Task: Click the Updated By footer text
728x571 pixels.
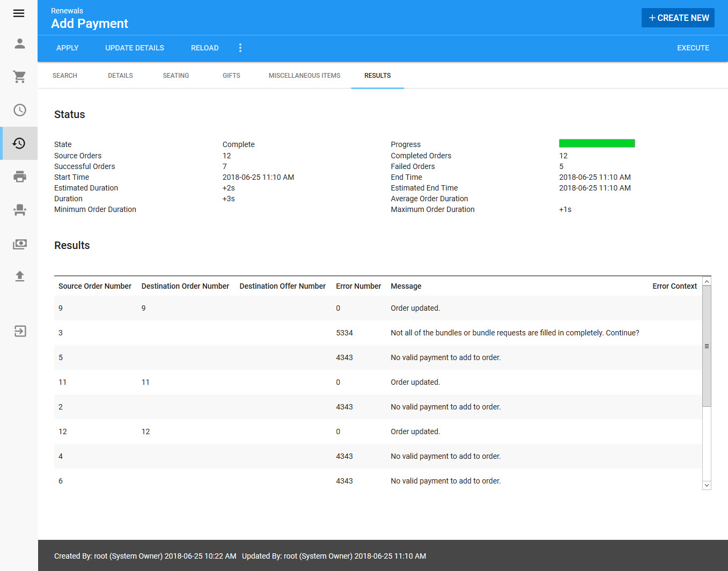Action: tap(334, 556)
